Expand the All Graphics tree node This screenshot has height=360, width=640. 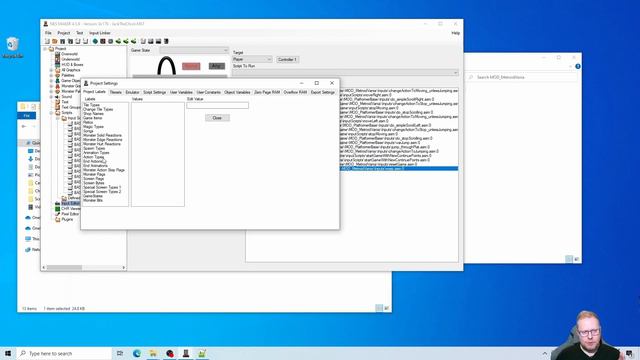click(x=51, y=70)
